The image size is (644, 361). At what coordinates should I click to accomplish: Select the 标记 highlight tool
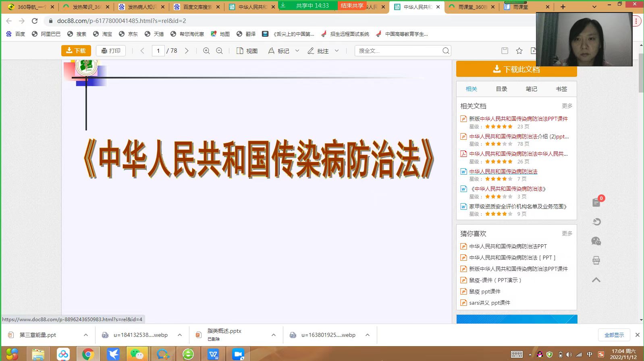[x=279, y=51]
